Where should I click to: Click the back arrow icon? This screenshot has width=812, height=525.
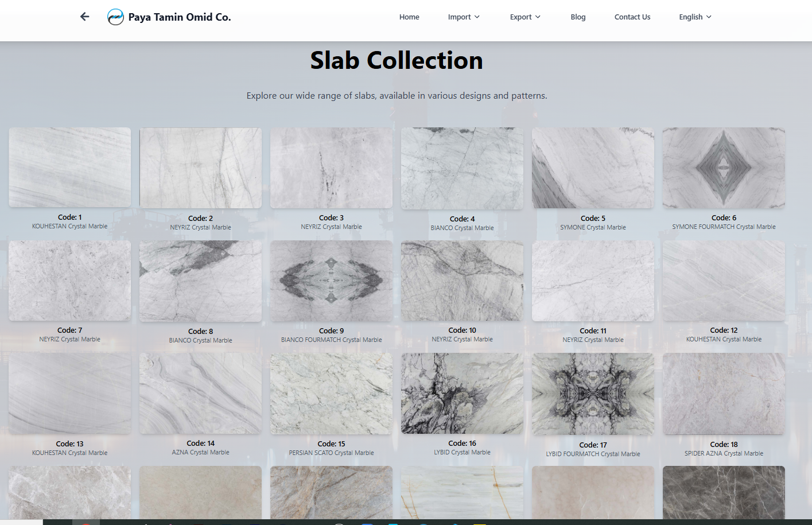(x=85, y=17)
